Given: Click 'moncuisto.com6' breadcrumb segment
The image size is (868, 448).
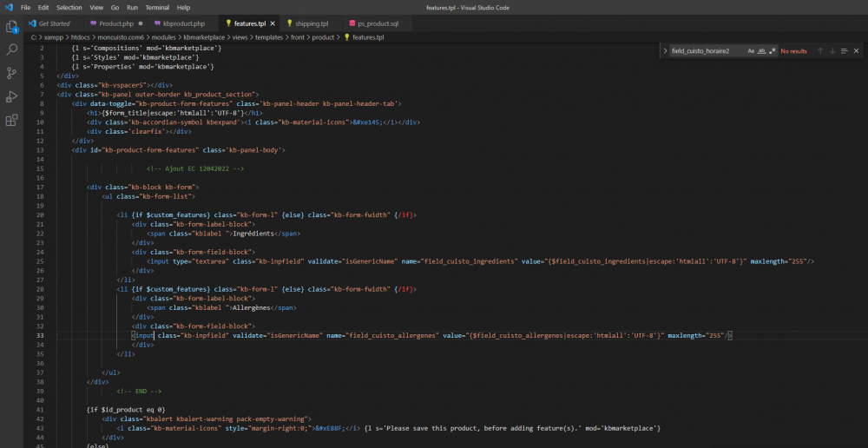Looking at the screenshot, I should (116, 37).
